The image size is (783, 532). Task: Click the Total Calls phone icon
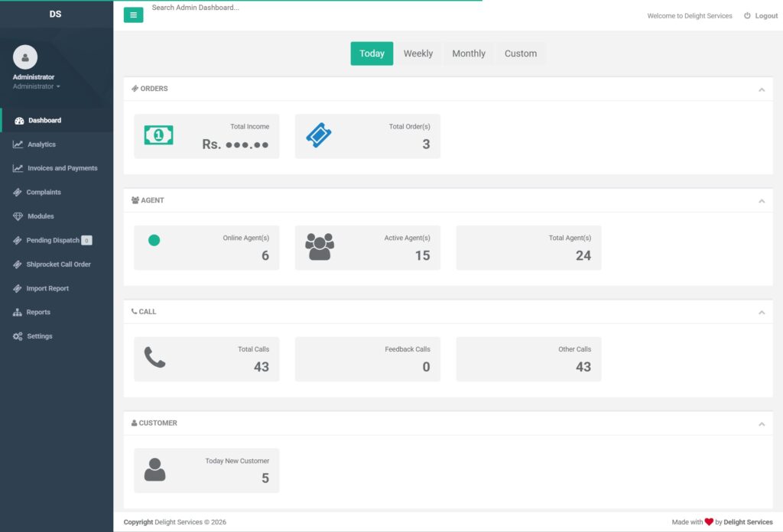coord(154,357)
